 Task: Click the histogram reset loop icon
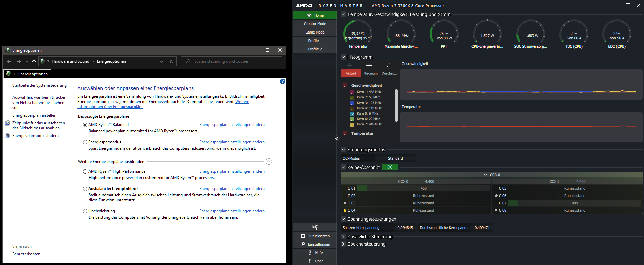(389, 65)
